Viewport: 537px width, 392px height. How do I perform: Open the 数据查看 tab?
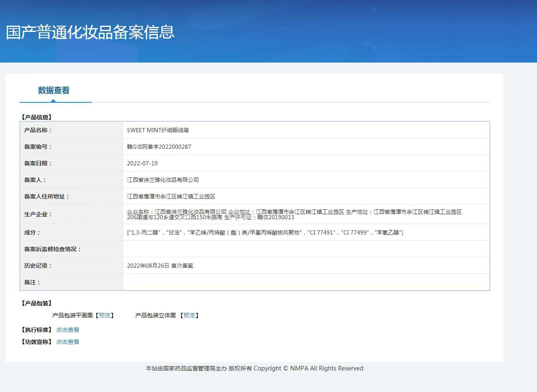54,90
